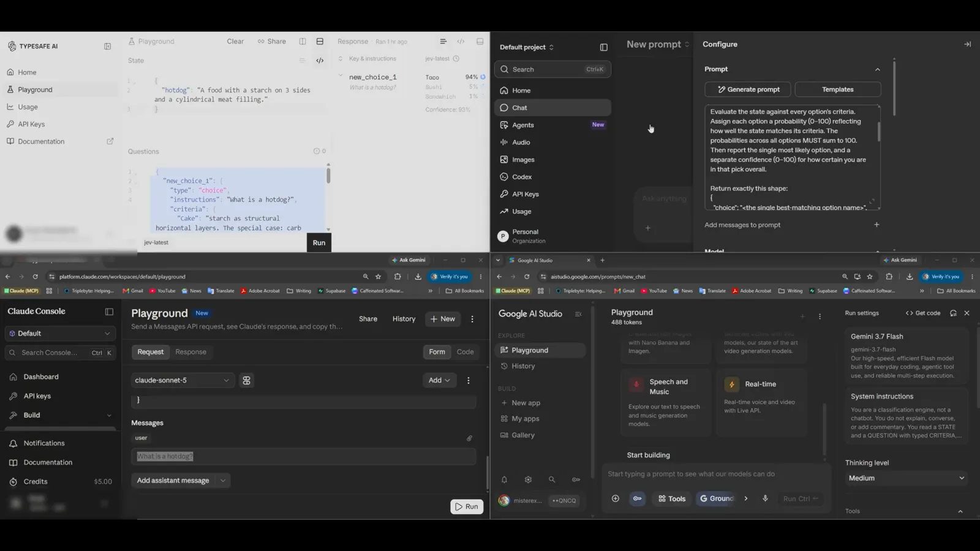Open Audio in the OpenAI sidebar
This screenshot has height=551, width=980.
pyautogui.click(x=552, y=142)
